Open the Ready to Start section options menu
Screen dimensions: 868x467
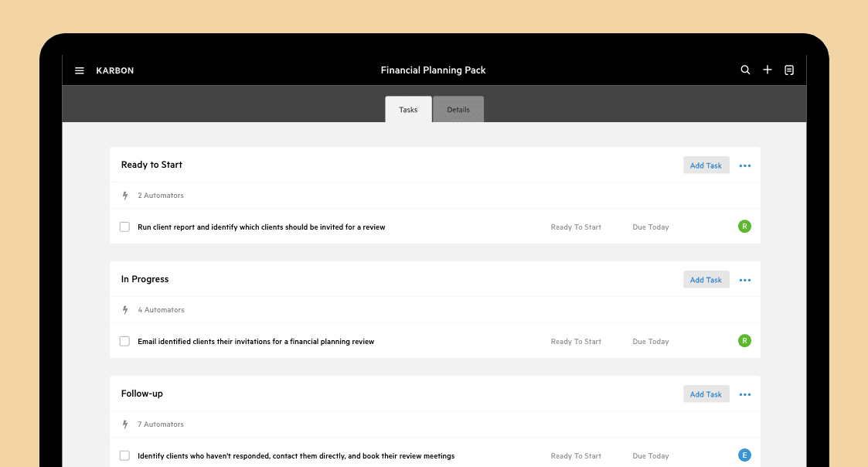click(745, 165)
